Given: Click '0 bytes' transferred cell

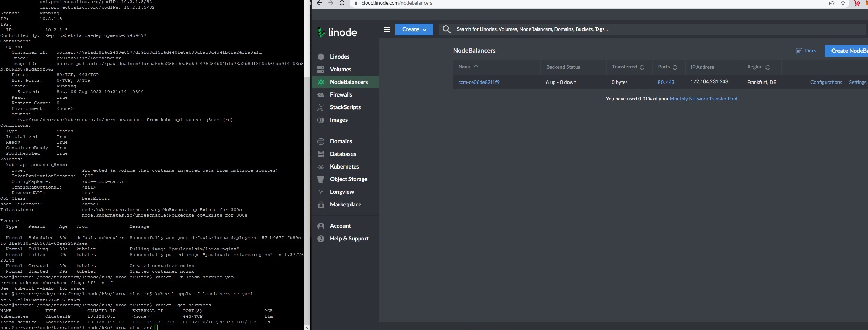Looking at the screenshot, I should point(619,82).
